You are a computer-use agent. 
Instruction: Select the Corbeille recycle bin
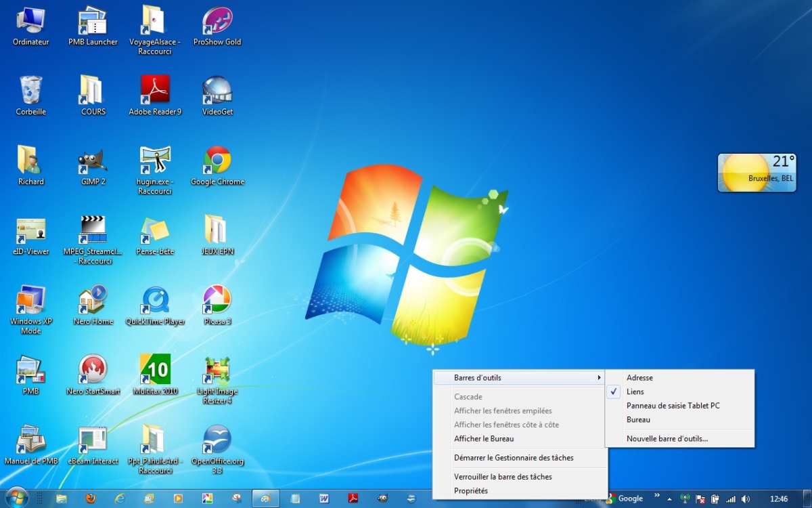pos(31,96)
